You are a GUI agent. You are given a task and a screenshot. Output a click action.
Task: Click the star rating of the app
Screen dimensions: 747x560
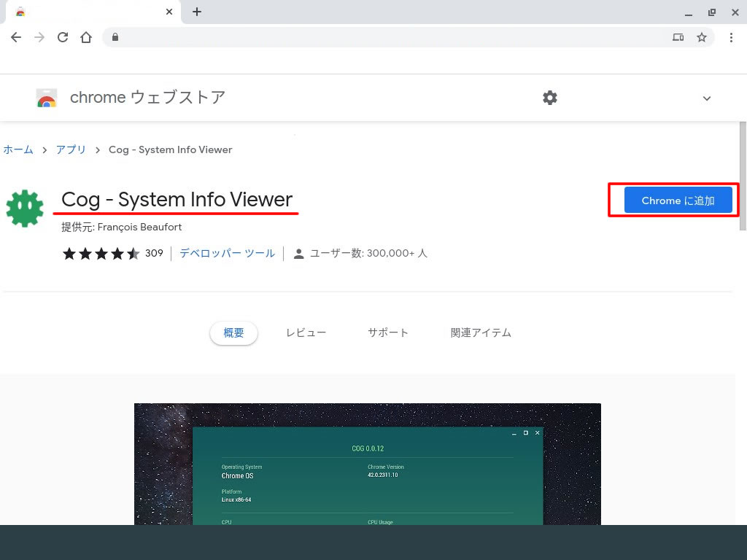(101, 253)
